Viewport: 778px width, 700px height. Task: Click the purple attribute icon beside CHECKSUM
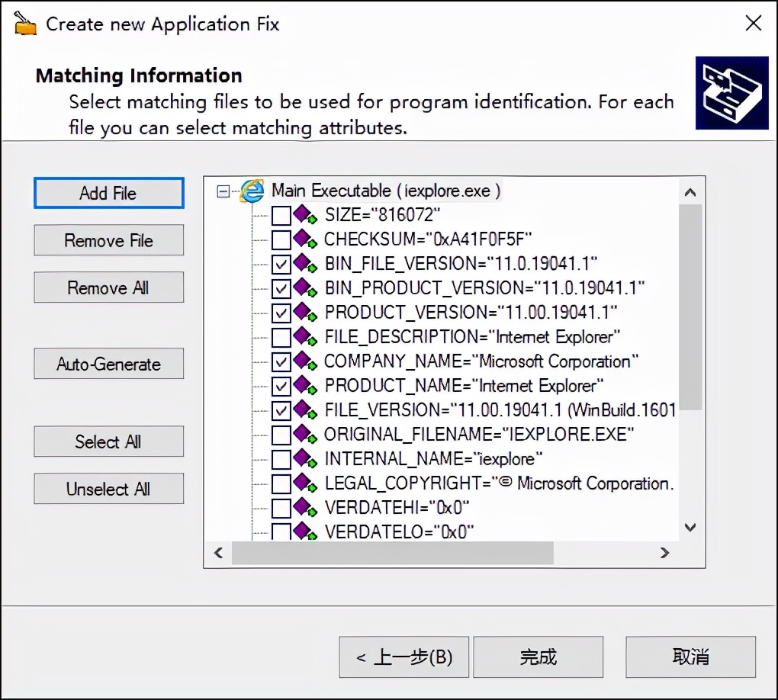coord(304,239)
